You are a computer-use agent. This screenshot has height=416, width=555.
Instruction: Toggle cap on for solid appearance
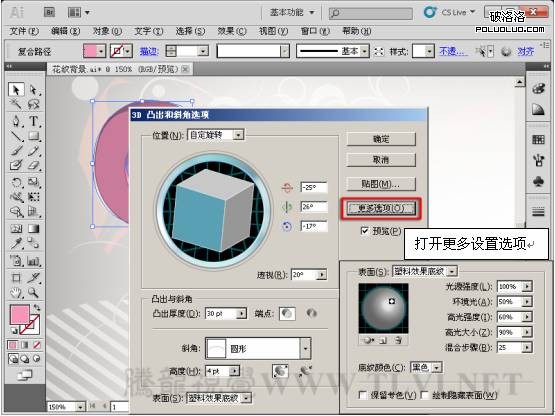[x=287, y=313]
